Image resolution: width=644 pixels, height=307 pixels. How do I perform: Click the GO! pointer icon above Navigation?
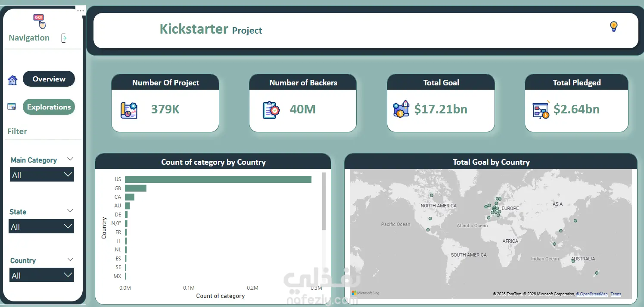39,21
